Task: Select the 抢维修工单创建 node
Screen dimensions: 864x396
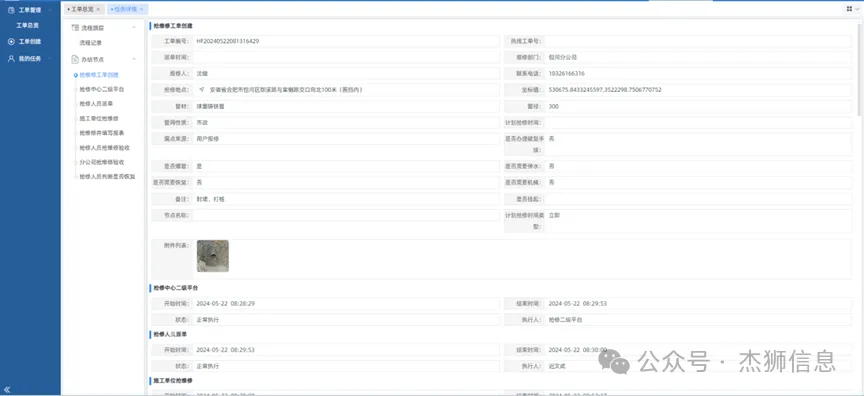Action: coord(99,75)
